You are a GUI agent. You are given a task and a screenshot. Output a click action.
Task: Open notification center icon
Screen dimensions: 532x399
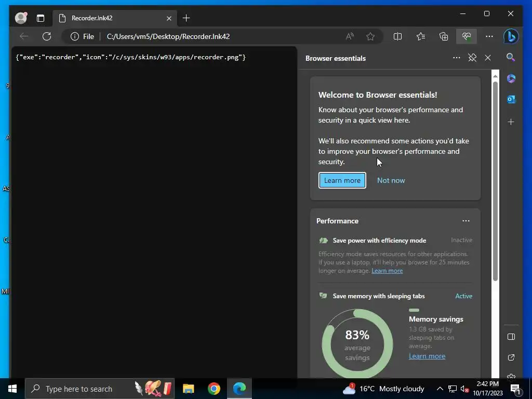tap(515, 389)
